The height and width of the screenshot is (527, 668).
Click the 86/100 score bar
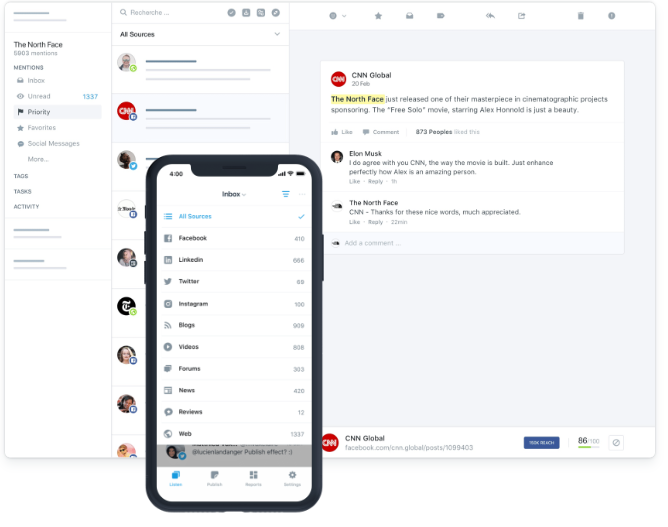pos(588,442)
